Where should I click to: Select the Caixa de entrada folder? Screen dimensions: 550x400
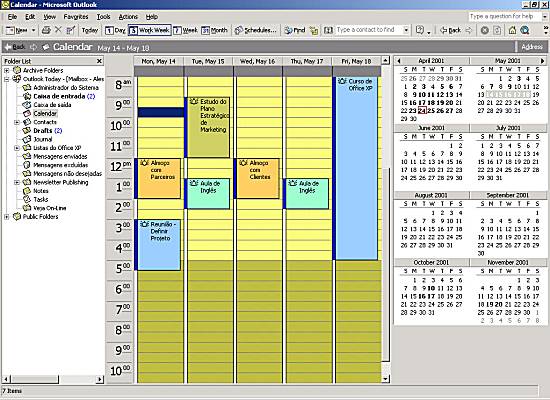click(59, 96)
